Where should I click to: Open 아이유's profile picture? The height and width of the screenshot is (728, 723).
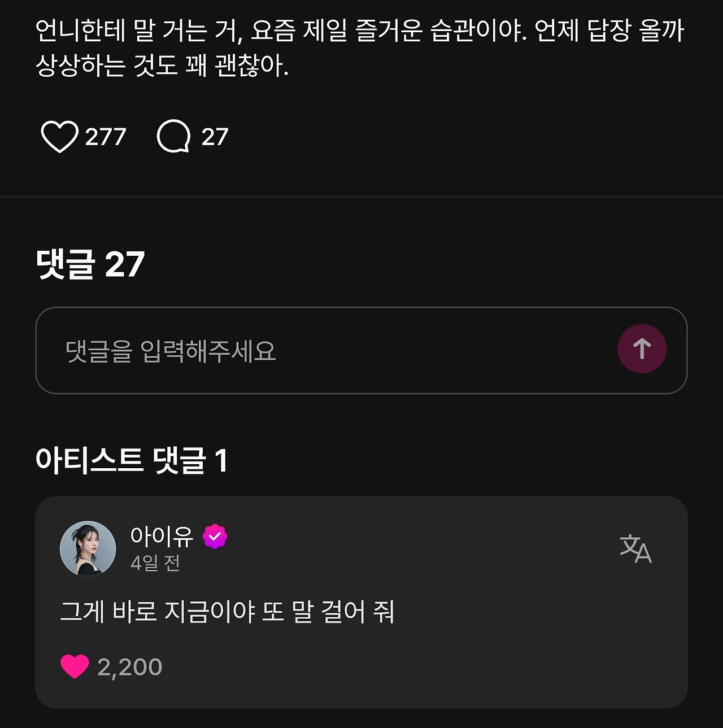[x=88, y=548]
